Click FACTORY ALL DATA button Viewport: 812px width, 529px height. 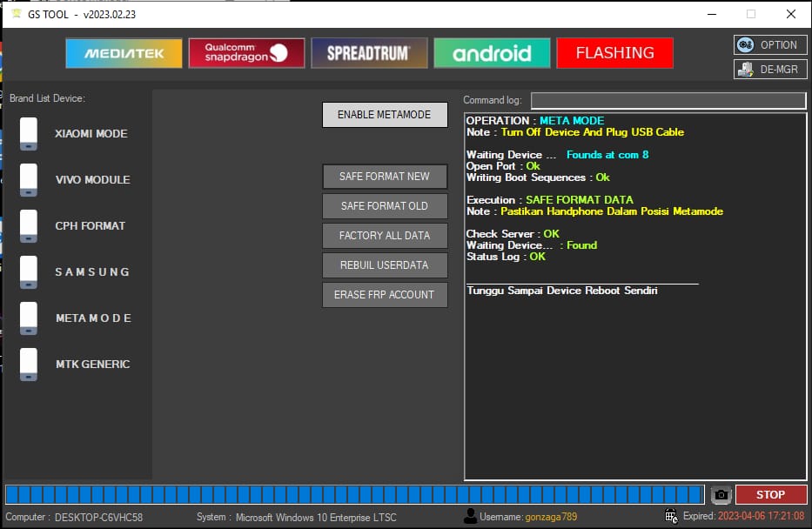(385, 236)
